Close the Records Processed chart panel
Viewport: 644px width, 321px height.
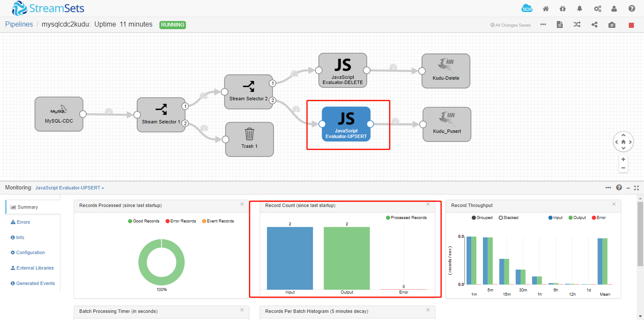click(x=242, y=204)
